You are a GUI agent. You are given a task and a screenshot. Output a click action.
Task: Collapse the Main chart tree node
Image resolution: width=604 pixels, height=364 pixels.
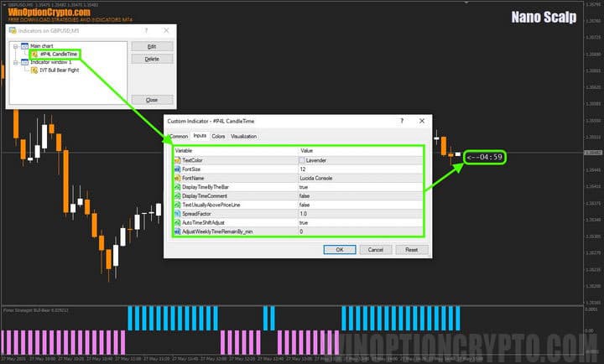tap(15, 45)
